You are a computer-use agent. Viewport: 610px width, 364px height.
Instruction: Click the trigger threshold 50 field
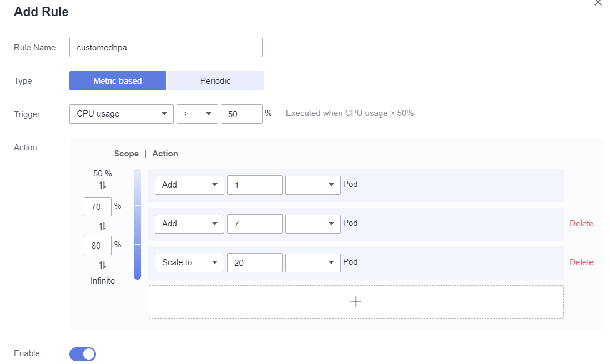[x=241, y=114]
